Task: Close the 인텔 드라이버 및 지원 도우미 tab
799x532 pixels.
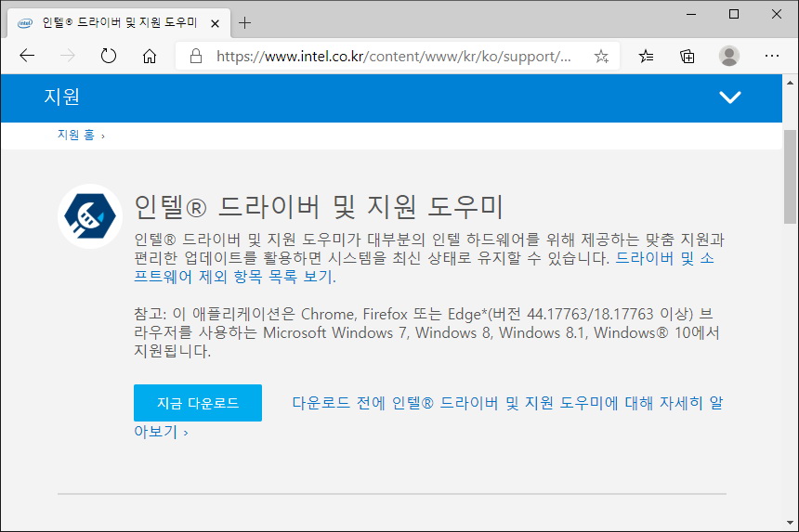Action: click(215, 23)
